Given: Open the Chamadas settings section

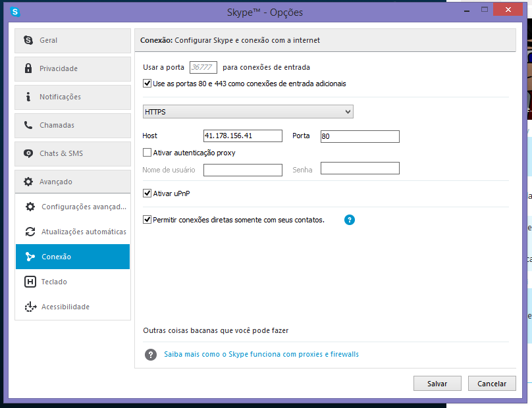Looking at the screenshot, I should pyautogui.click(x=72, y=126).
